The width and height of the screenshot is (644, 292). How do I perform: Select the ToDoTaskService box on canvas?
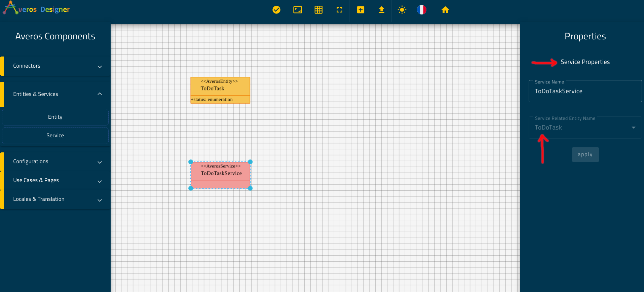(x=220, y=175)
